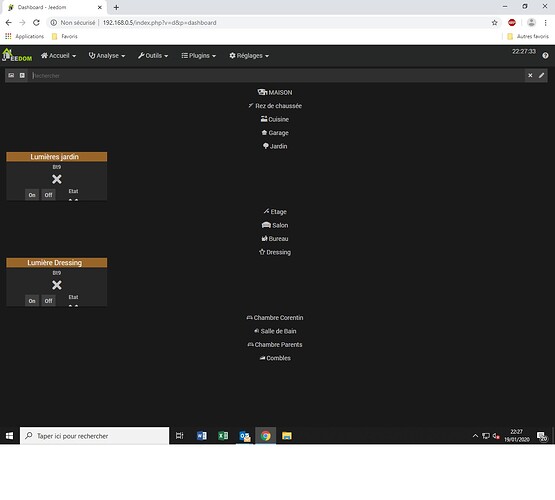Turn Off Lumière Dressing
This screenshot has width=555, height=500.
pyautogui.click(x=48, y=301)
